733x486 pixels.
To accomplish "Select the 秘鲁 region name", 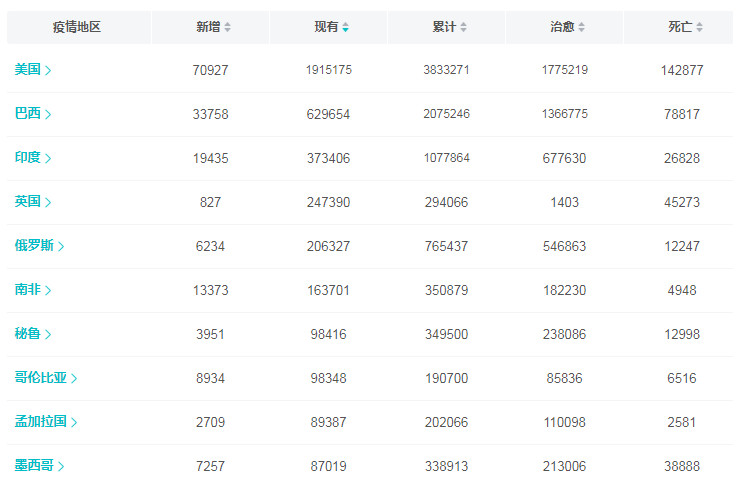I will point(27,334).
